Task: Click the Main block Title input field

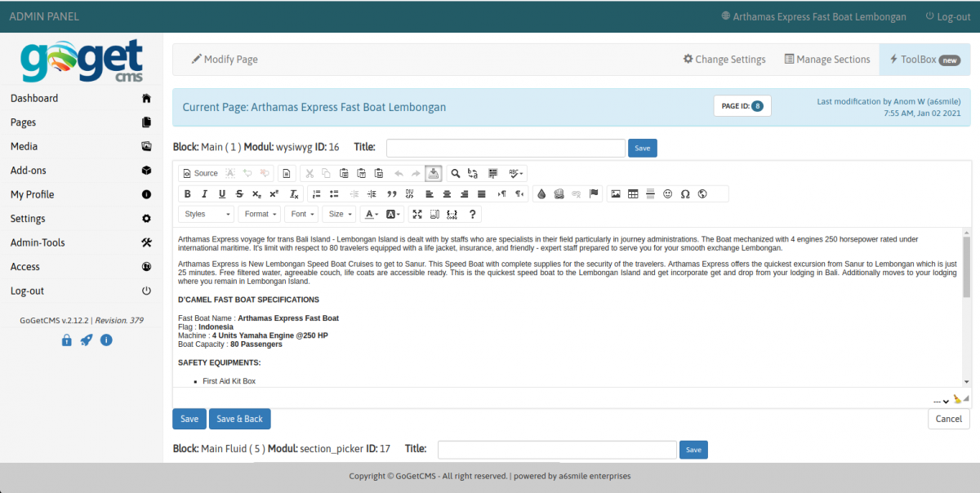Action: (505, 148)
